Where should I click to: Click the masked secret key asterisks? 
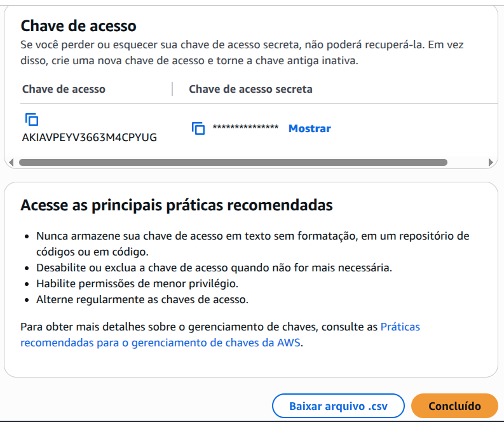[245, 128]
